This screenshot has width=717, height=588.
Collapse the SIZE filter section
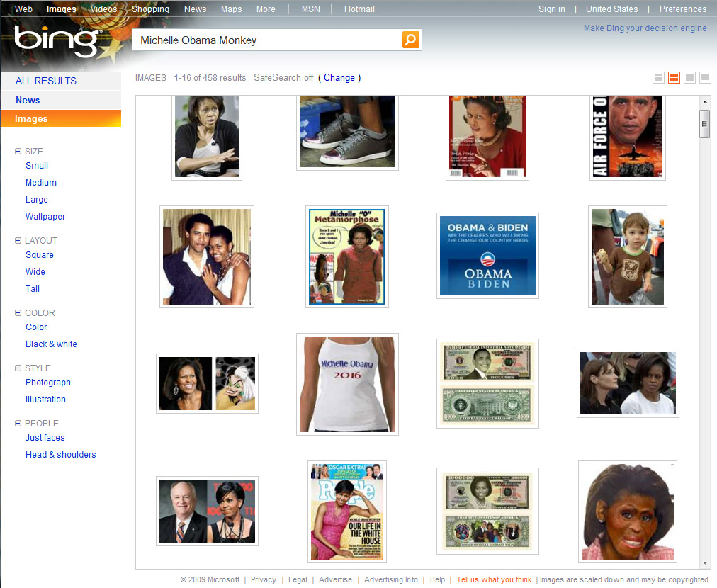[18, 152]
